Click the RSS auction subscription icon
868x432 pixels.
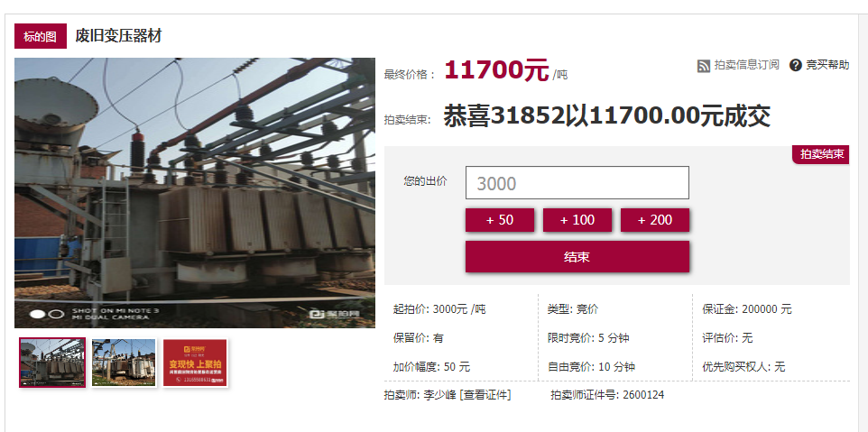(x=703, y=66)
